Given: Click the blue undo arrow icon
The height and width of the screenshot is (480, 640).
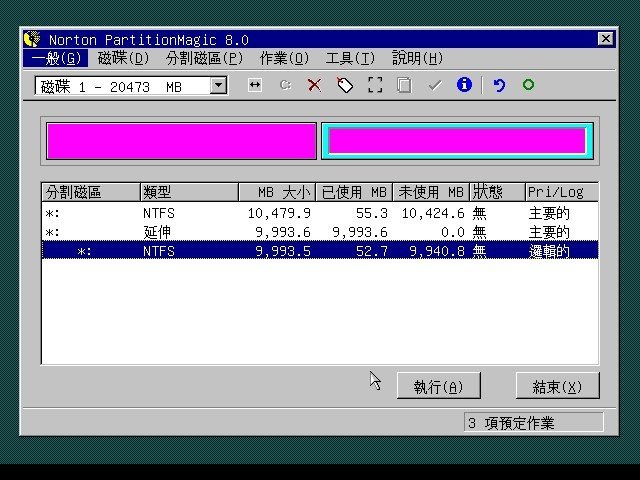Looking at the screenshot, I should (x=499, y=85).
